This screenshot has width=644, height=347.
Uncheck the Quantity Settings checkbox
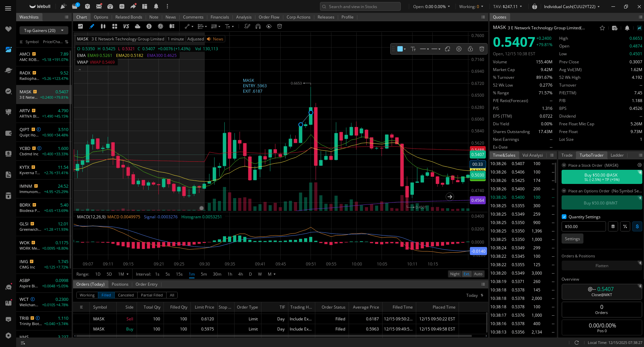pyautogui.click(x=564, y=217)
